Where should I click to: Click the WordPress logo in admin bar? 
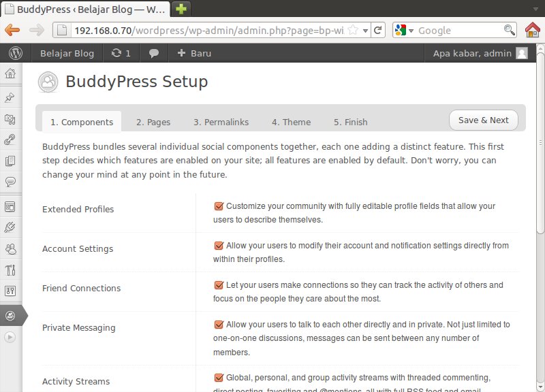[16, 53]
